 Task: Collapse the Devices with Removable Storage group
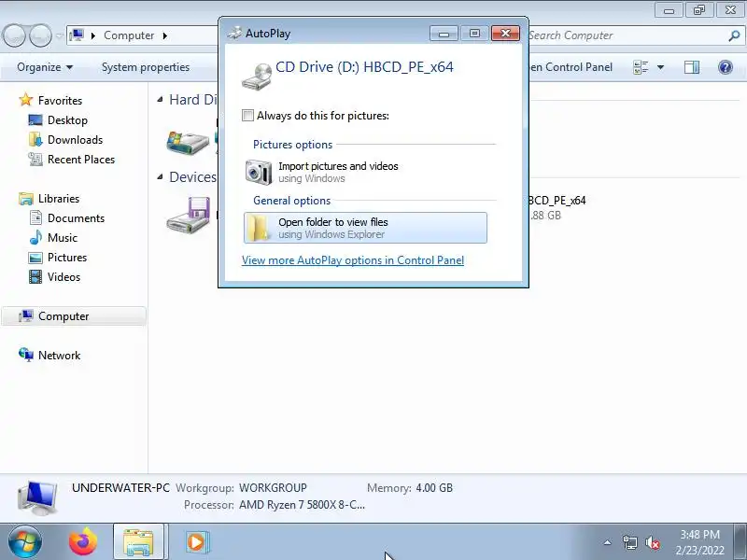160,177
